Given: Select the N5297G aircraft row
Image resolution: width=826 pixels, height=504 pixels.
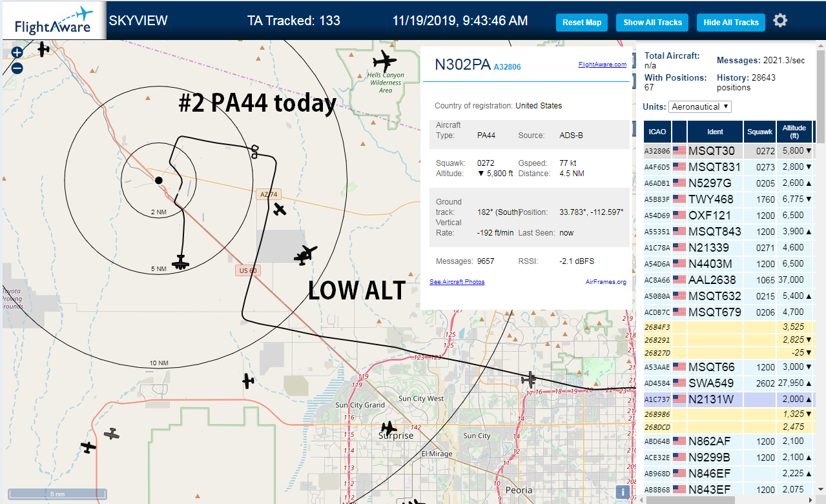Looking at the screenshot, I should (728, 183).
